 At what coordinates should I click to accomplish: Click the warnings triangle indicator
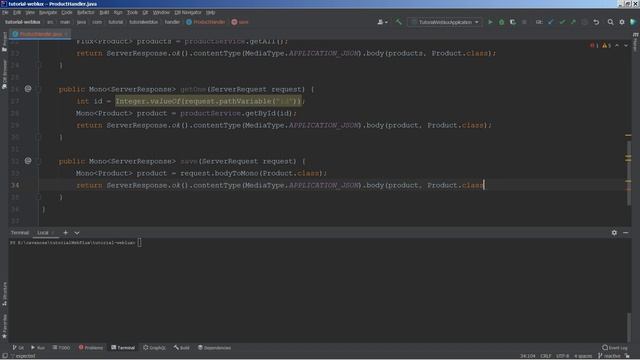point(606,45)
